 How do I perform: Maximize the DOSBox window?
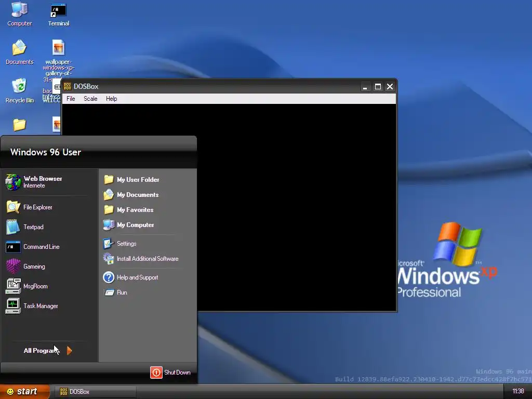[378, 87]
